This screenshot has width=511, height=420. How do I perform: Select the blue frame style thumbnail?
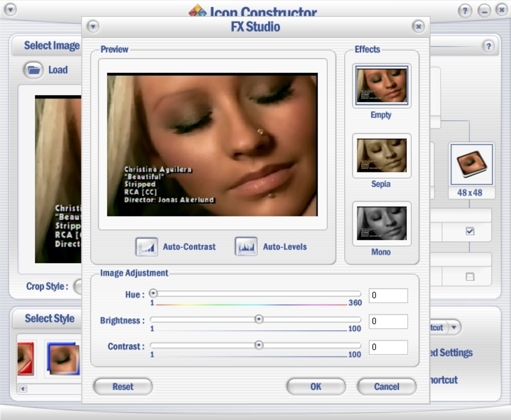pyautogui.click(x=63, y=359)
